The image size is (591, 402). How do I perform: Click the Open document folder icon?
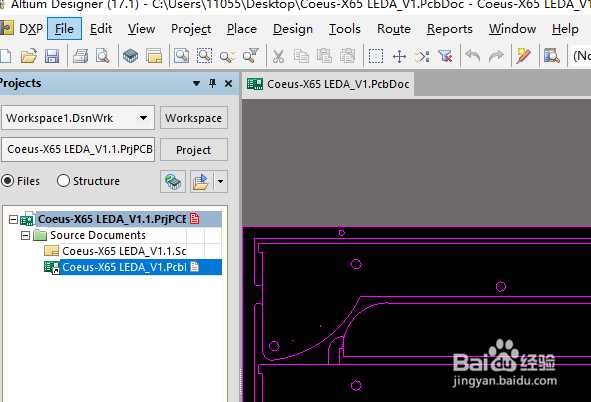29,56
